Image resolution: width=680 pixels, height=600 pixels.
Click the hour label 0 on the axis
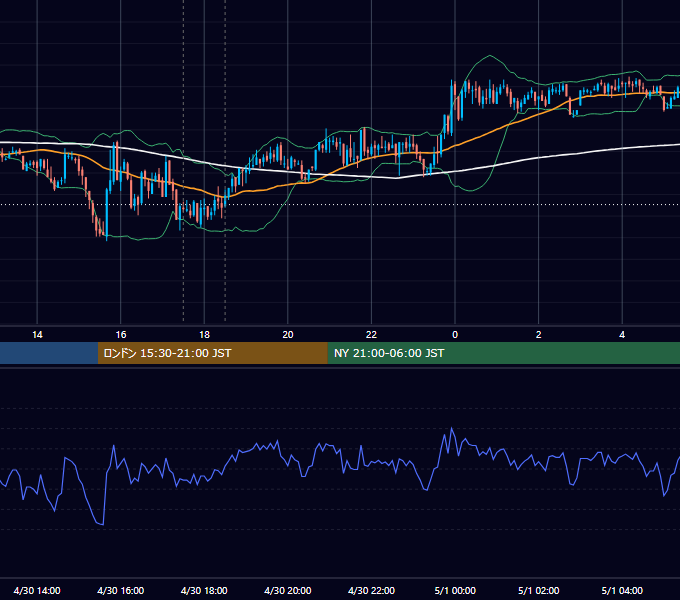[x=455, y=335]
